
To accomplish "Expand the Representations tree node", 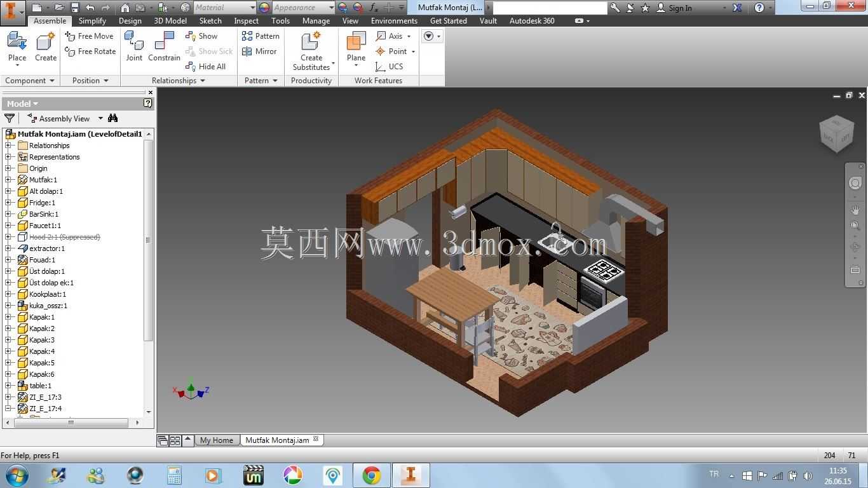I will tap(9, 157).
